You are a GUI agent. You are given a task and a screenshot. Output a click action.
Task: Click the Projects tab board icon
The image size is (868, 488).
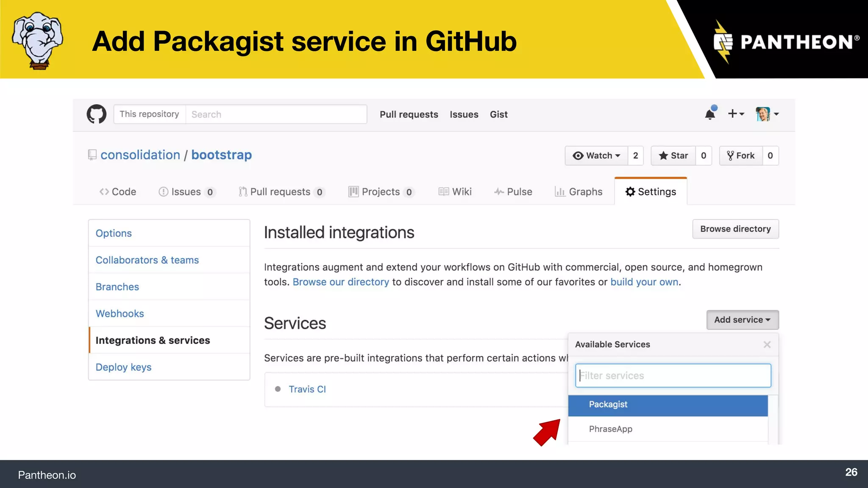[353, 191]
